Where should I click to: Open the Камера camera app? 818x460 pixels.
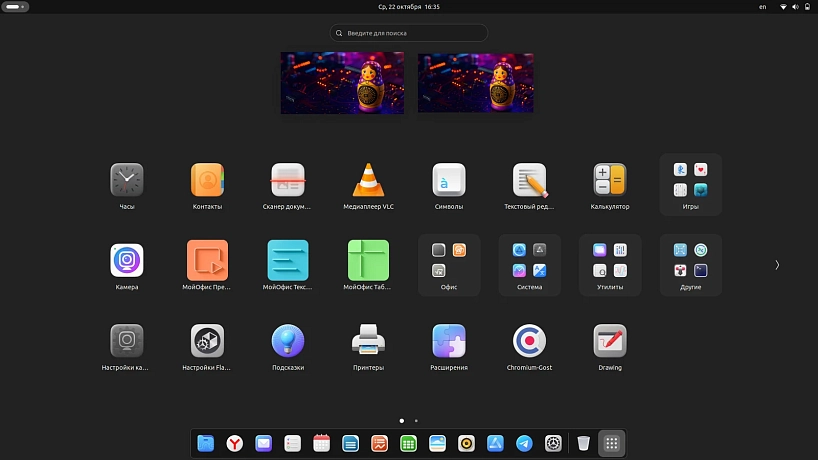(x=127, y=261)
